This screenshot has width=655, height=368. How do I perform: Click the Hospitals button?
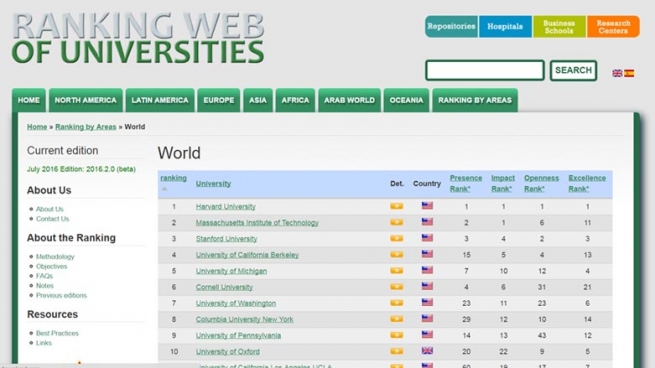click(x=505, y=27)
